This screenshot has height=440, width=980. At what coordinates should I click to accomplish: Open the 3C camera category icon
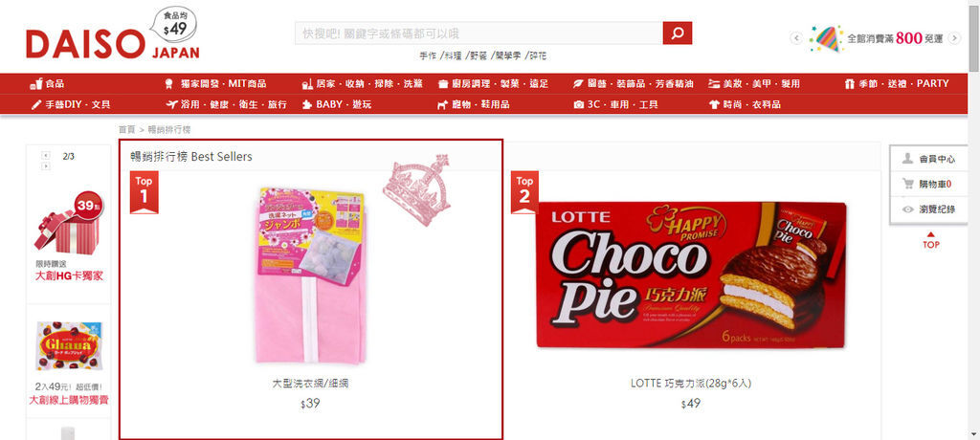pyautogui.click(x=579, y=104)
